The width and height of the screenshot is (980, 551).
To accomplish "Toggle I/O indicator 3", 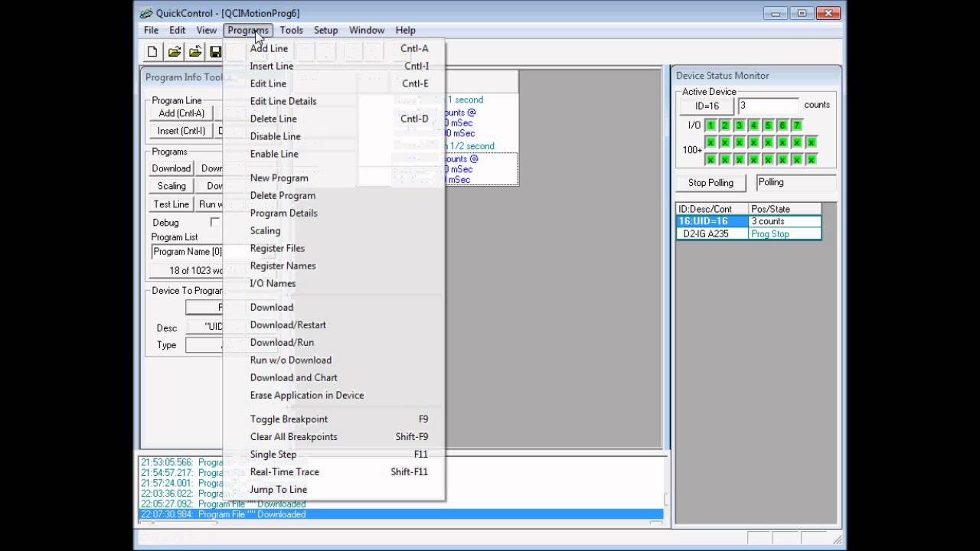I will (x=740, y=126).
